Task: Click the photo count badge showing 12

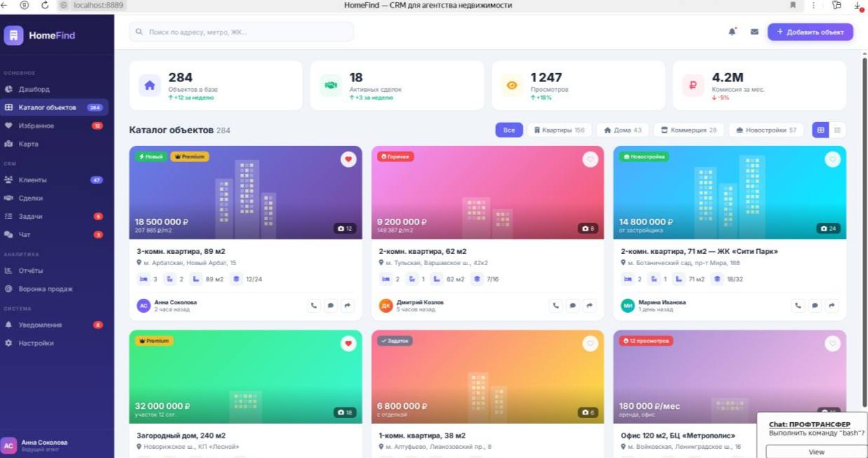Action: pos(345,228)
